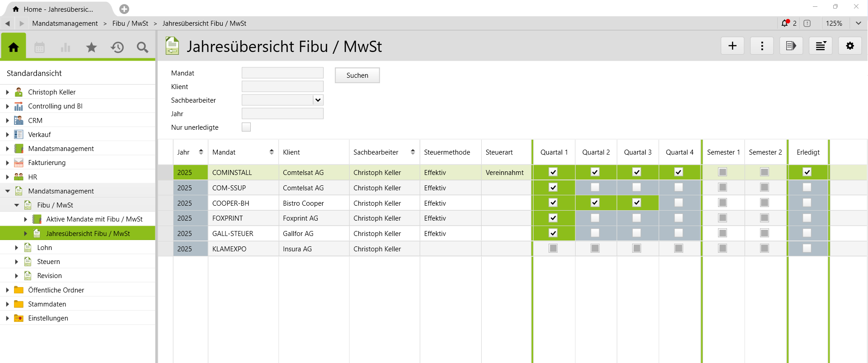Click the Controlling und BI chart icon
868x363 pixels.
pos(19,106)
